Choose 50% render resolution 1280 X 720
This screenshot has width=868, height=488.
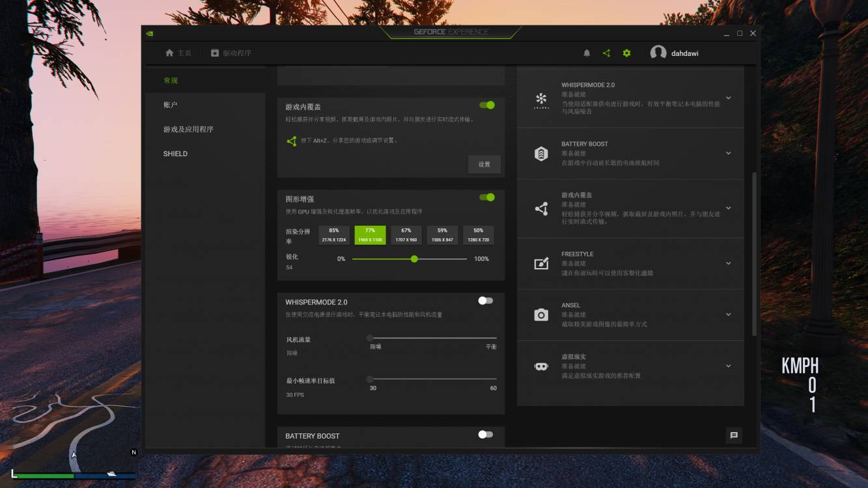479,235
